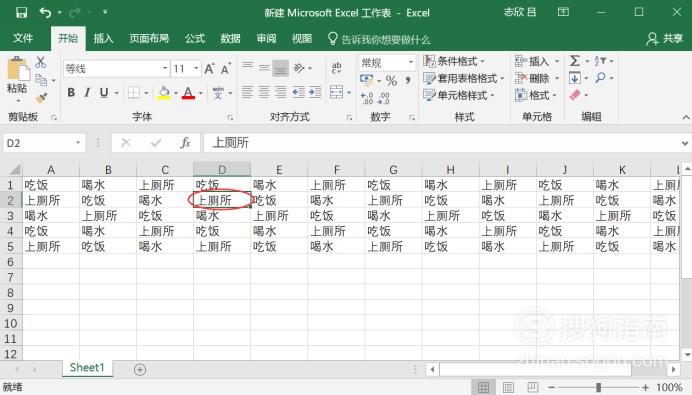This screenshot has height=395, width=692.
Task: Click the cell borders icon
Action: 134,93
